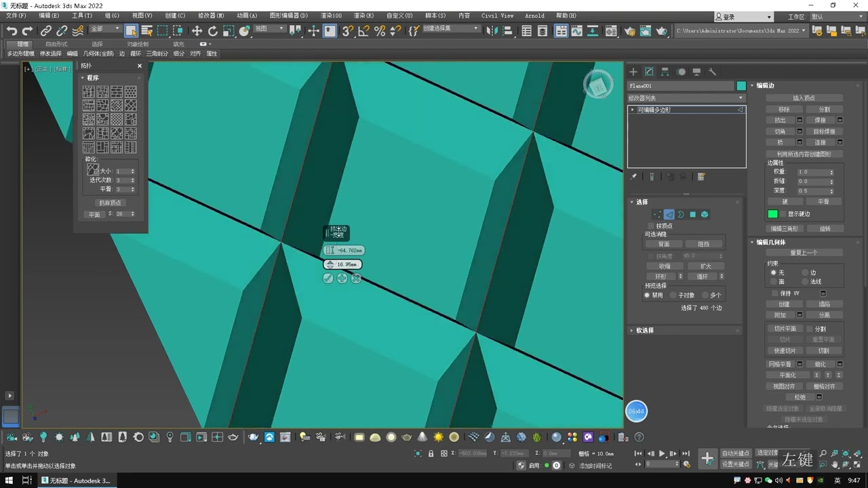Open the 文件(F) menu
The image size is (868, 488).
pyautogui.click(x=16, y=16)
